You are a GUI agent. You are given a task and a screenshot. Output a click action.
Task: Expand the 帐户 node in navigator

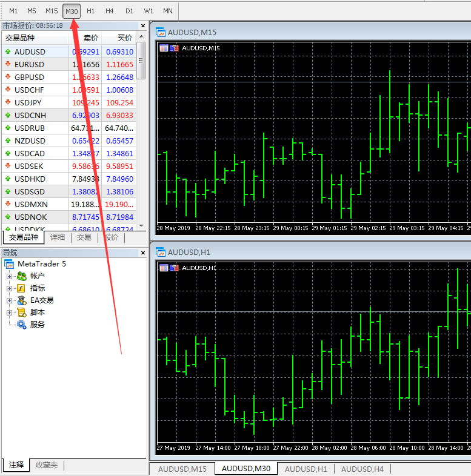pos(10,276)
